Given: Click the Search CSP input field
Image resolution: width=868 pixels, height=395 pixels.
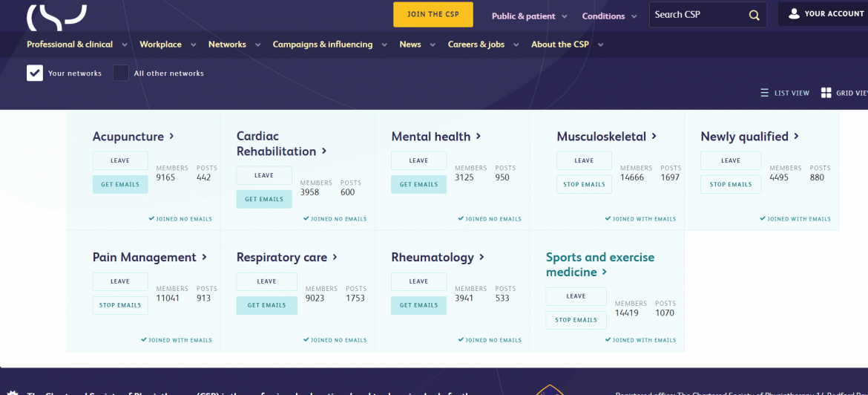Looking at the screenshot, I should (697, 15).
